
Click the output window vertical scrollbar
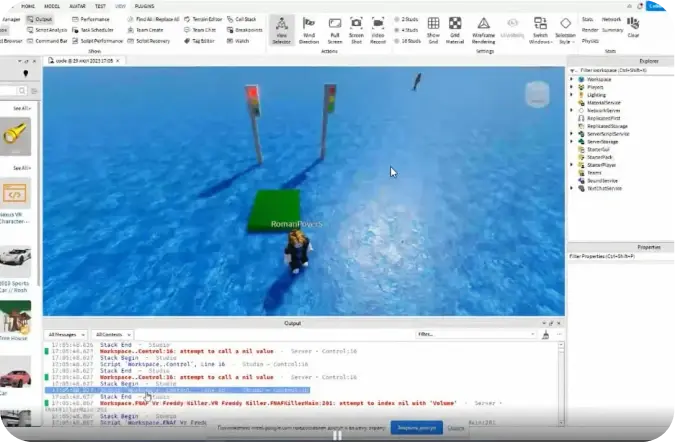click(x=561, y=383)
